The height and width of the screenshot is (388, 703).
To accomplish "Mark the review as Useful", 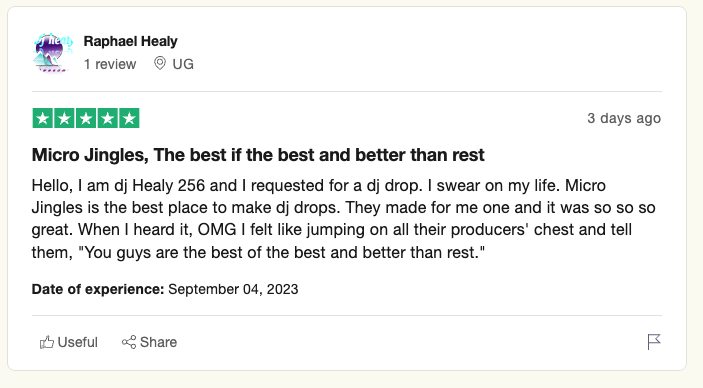I will 69,342.
